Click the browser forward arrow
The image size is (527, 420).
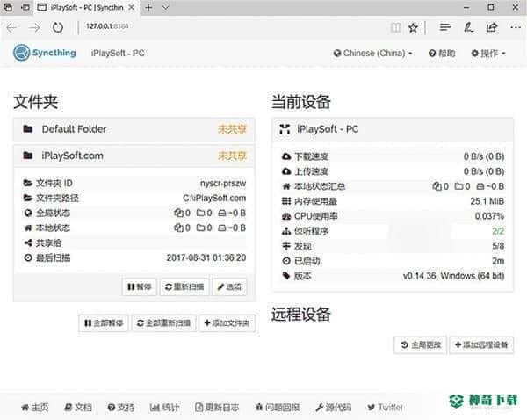point(34,27)
